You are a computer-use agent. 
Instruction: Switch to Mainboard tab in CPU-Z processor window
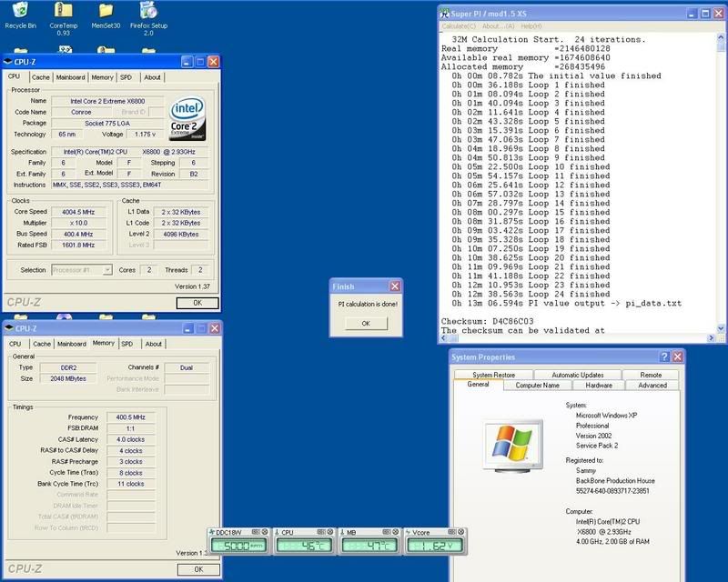71,77
